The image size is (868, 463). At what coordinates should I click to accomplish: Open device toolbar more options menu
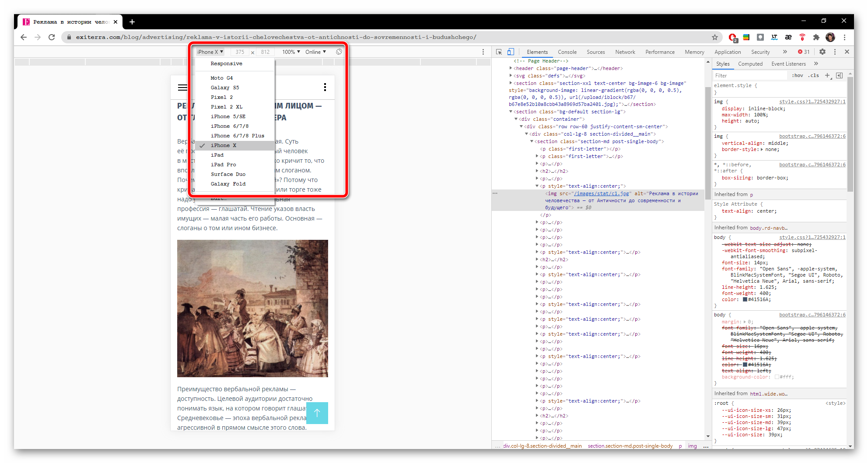pos(483,52)
